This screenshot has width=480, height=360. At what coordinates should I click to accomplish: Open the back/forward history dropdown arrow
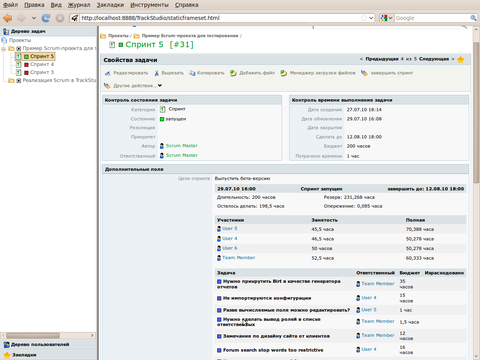(x=34, y=18)
